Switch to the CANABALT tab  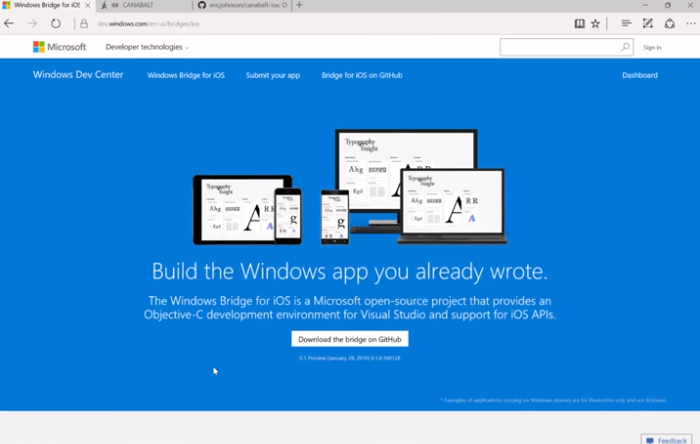(144, 5)
